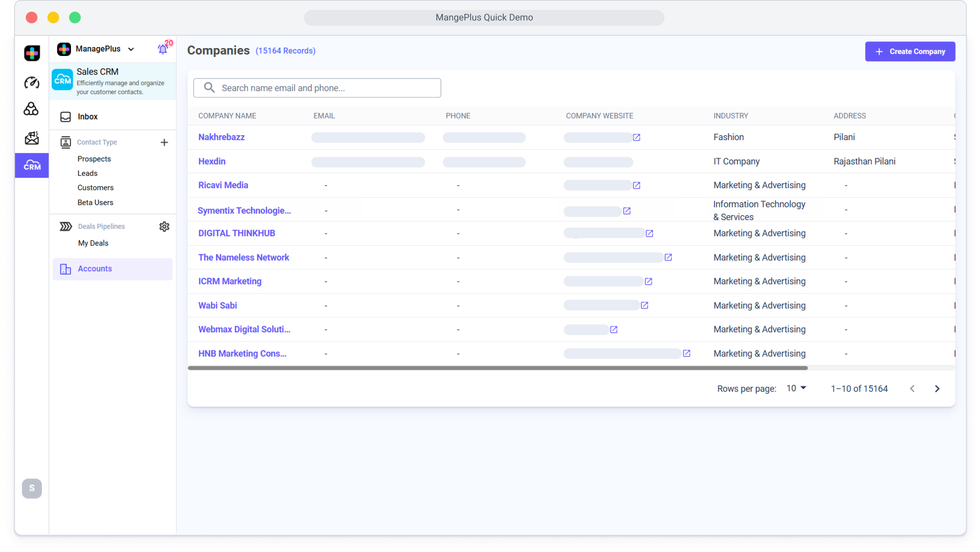Viewport: 980px width, 552px height.
Task: Click the notification bell icon
Action: [x=162, y=49]
